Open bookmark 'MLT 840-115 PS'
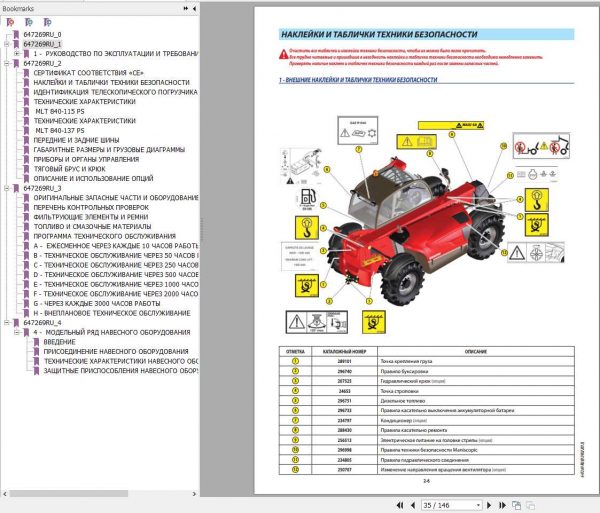 click(60, 111)
